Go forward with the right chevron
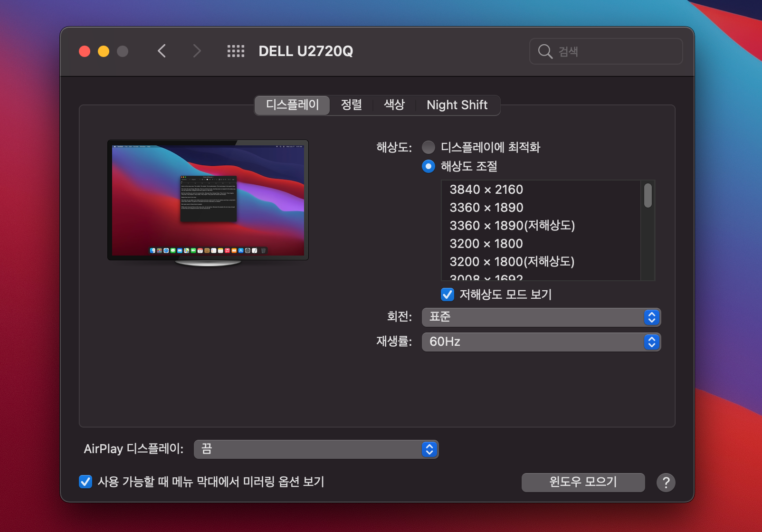This screenshot has width=762, height=532. [x=197, y=51]
